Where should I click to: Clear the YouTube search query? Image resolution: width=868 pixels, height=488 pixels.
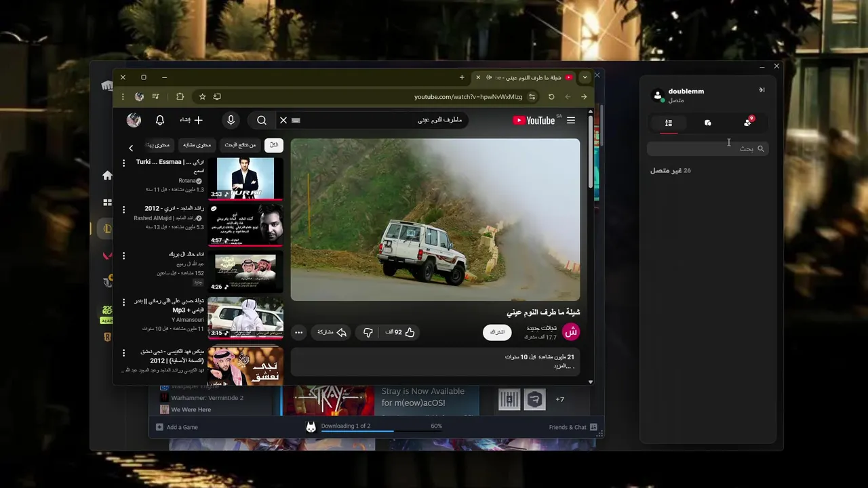tap(283, 120)
